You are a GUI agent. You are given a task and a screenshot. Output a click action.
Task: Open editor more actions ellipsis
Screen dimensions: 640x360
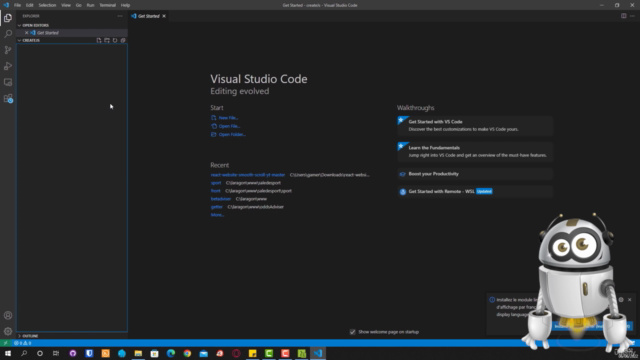click(x=632, y=16)
